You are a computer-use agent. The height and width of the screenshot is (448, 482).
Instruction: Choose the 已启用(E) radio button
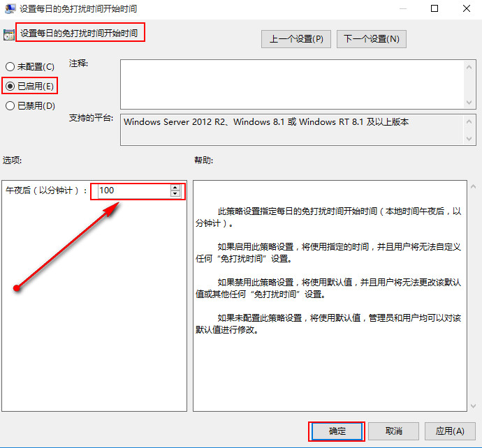10,86
